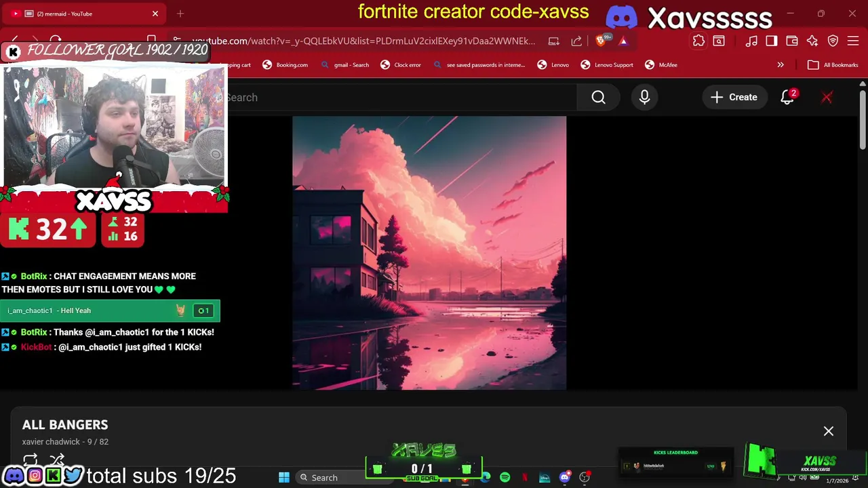Open the Lenovo bookmark
The image size is (868, 488).
553,65
